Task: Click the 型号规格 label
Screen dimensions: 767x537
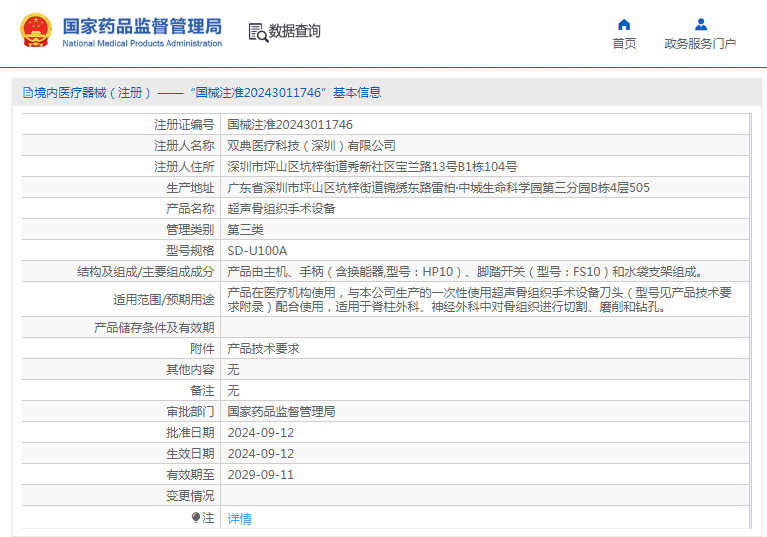Action: point(190,251)
